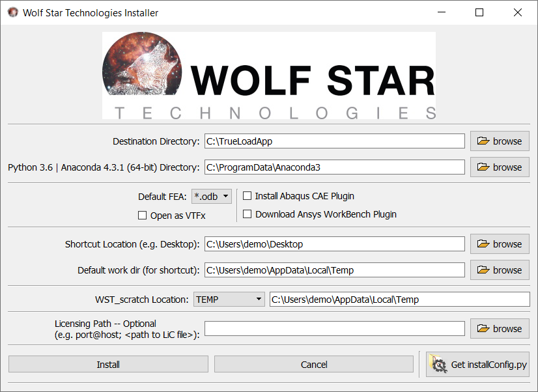Select the Shortcut Location text field
This screenshot has width=538, height=392.
point(334,244)
